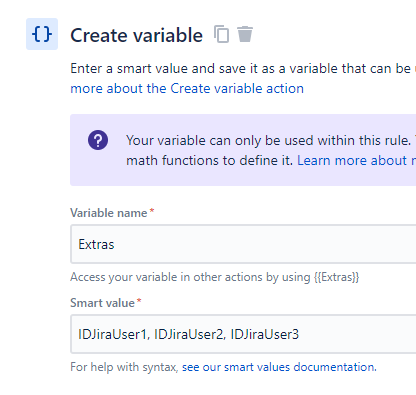Click 'Your variable can only be used' notice text
Viewport: 416px width, 395px height.
click(268, 140)
